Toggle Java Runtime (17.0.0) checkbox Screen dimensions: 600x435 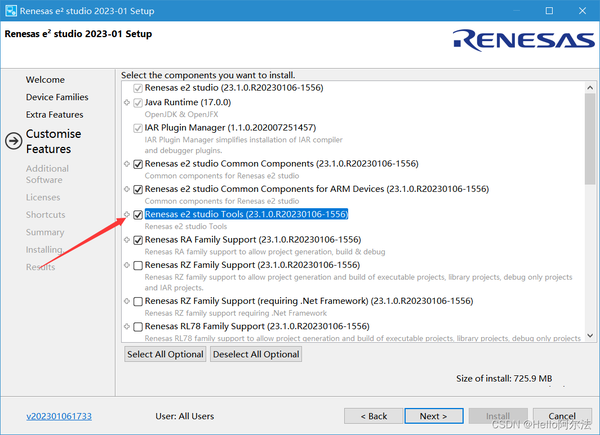138,103
